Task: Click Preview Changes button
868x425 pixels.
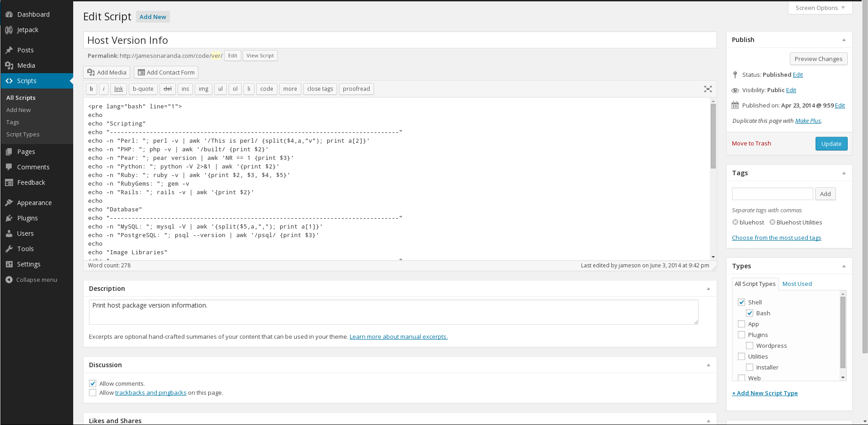Action: pyautogui.click(x=818, y=59)
